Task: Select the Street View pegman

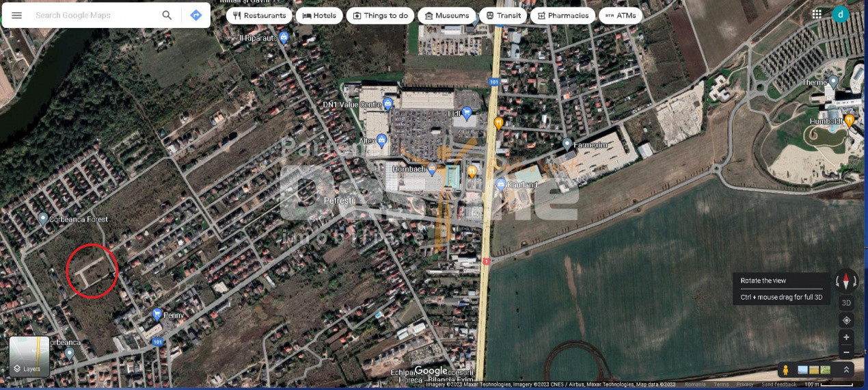Action: point(786,370)
